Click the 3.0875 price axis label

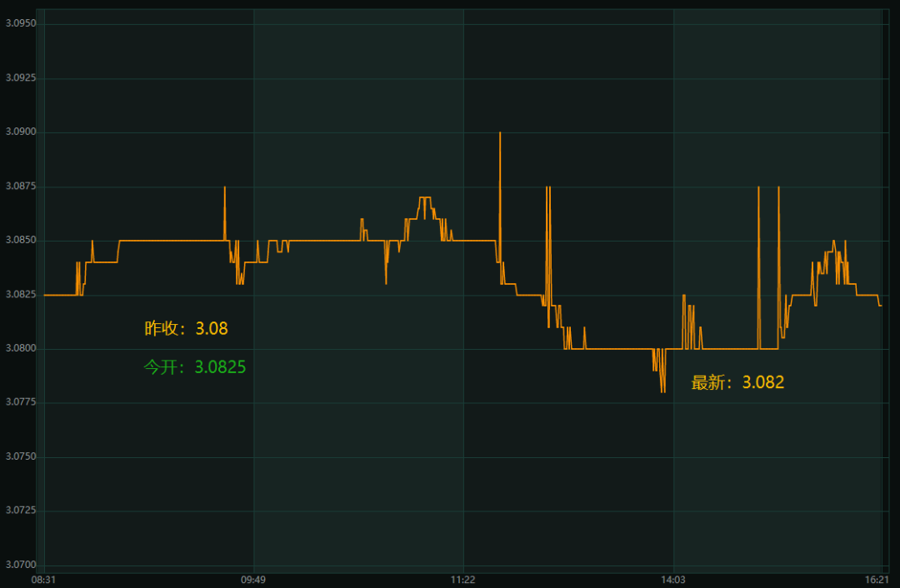tap(21, 186)
